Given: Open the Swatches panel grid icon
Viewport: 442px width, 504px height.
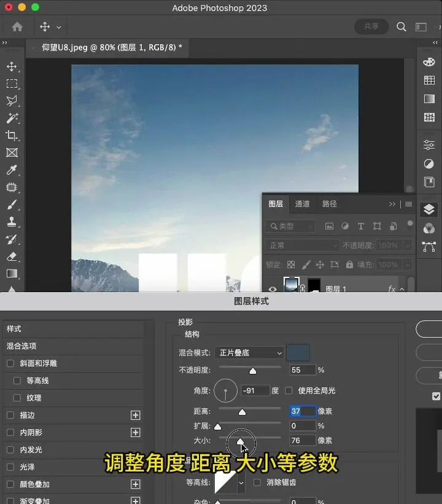Looking at the screenshot, I should point(429,80).
